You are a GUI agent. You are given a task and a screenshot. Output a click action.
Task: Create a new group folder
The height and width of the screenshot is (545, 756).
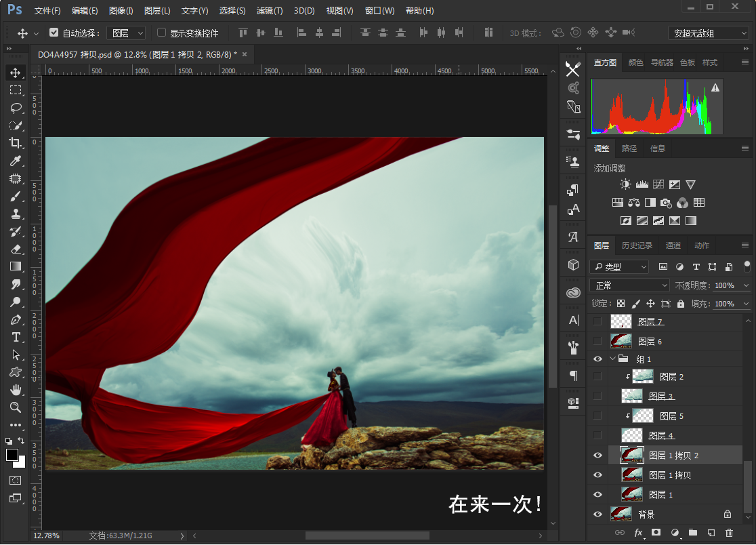click(693, 533)
